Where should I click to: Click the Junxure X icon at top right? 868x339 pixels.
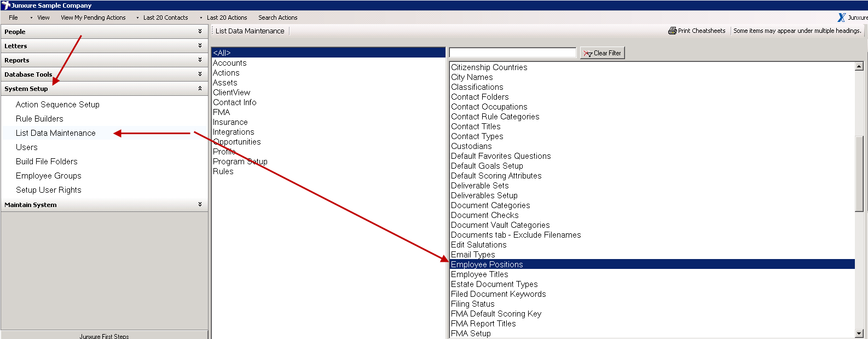842,18
